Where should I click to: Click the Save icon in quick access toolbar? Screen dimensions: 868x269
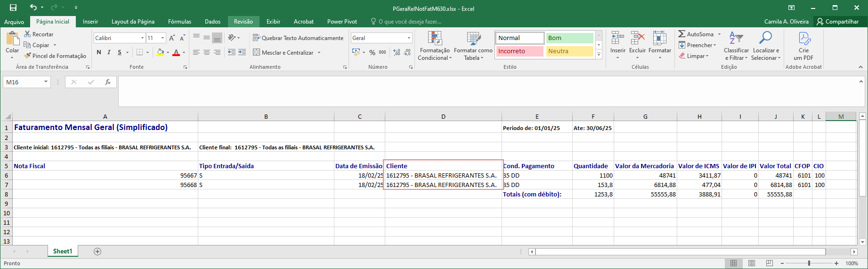pyautogui.click(x=13, y=8)
